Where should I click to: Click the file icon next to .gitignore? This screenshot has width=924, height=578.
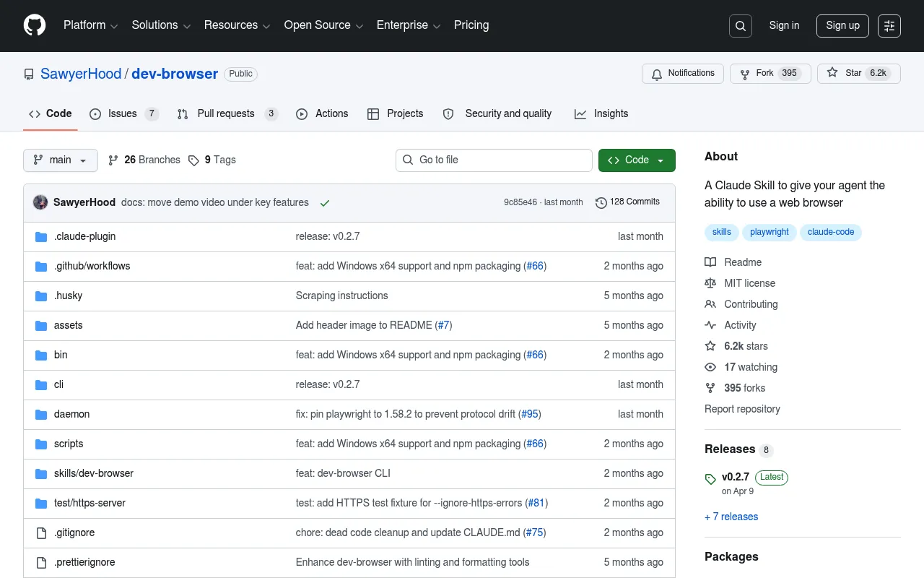coord(41,533)
